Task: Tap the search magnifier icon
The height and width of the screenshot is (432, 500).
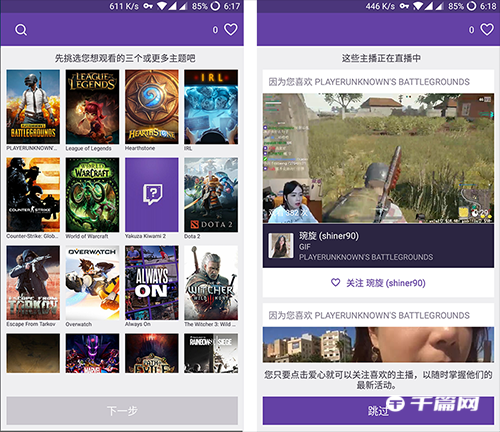Action: click(21, 30)
